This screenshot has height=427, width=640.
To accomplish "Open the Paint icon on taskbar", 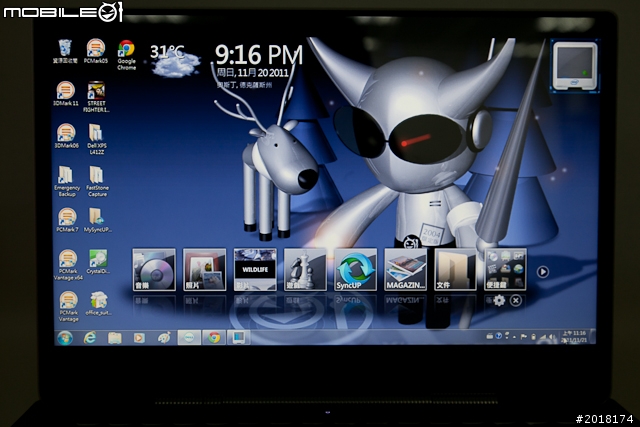I will coord(164,338).
